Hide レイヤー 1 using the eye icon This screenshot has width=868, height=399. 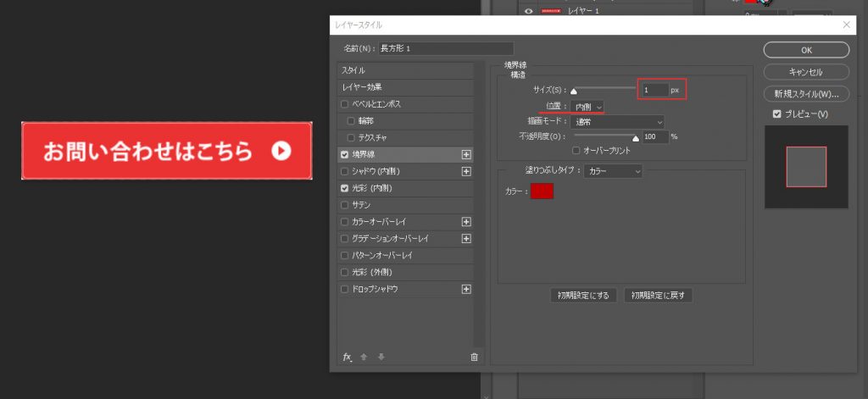pos(528,11)
